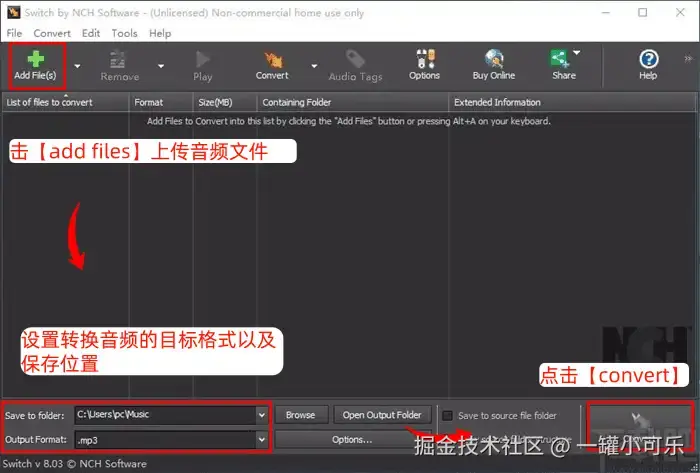Expand the toolbar overflow chevron
This screenshot has height=473, width=700.
688,58
